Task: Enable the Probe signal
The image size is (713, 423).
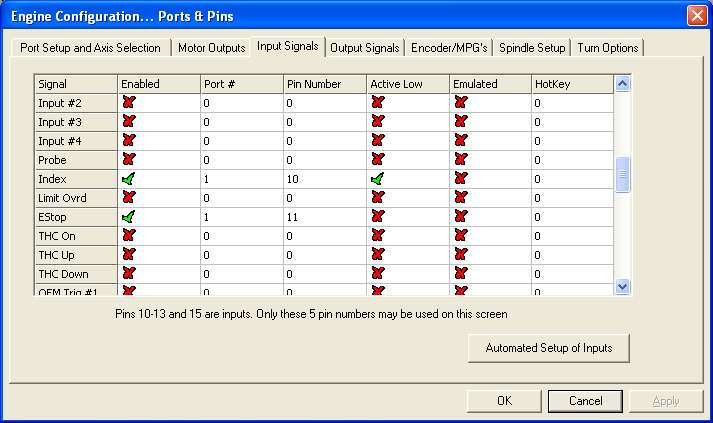Action: 129,160
